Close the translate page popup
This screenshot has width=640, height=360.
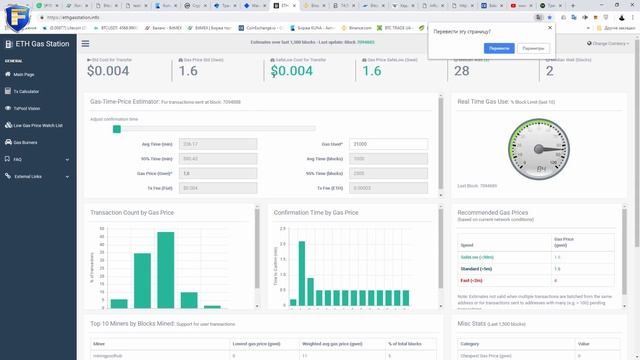pos(550,28)
